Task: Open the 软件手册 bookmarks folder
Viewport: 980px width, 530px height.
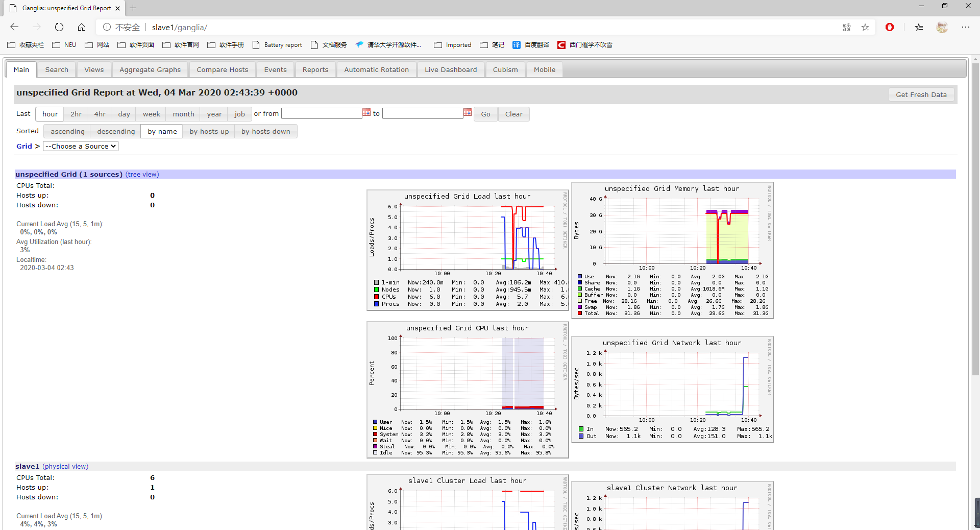Action: (226, 45)
